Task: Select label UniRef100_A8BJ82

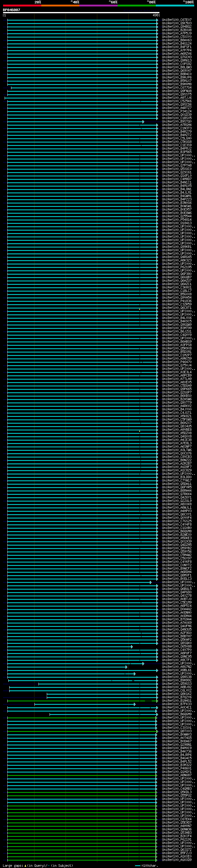Action: click(x=176, y=687)
